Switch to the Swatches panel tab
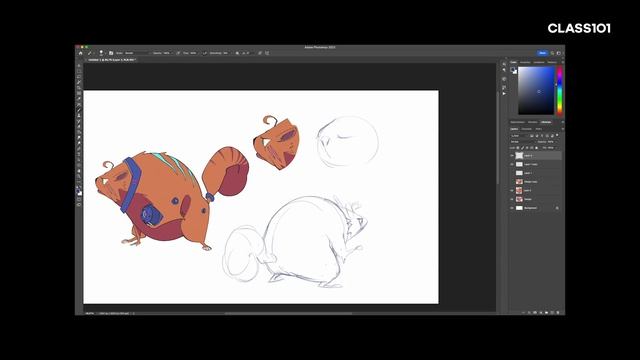The image size is (640, 360). pos(525,62)
